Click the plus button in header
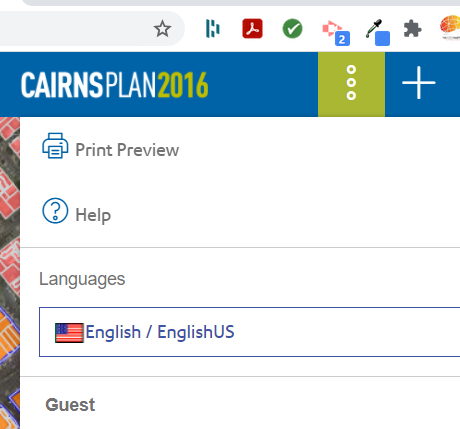Image resolution: width=460 pixels, height=429 pixels. 419,83
